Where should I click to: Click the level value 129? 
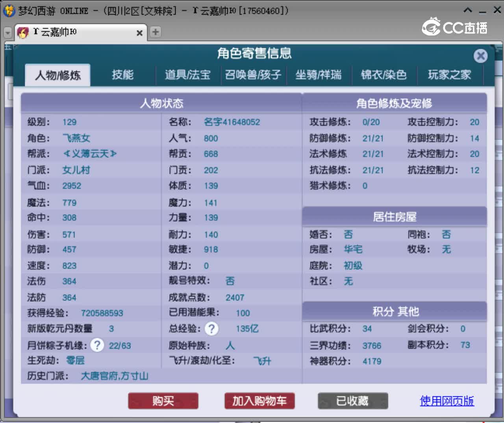(69, 122)
